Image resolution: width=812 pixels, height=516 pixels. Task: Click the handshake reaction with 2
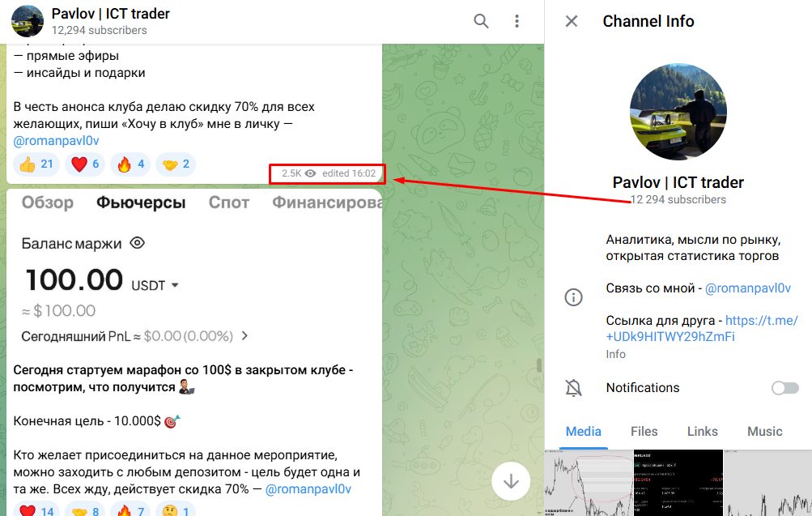pyautogui.click(x=176, y=164)
